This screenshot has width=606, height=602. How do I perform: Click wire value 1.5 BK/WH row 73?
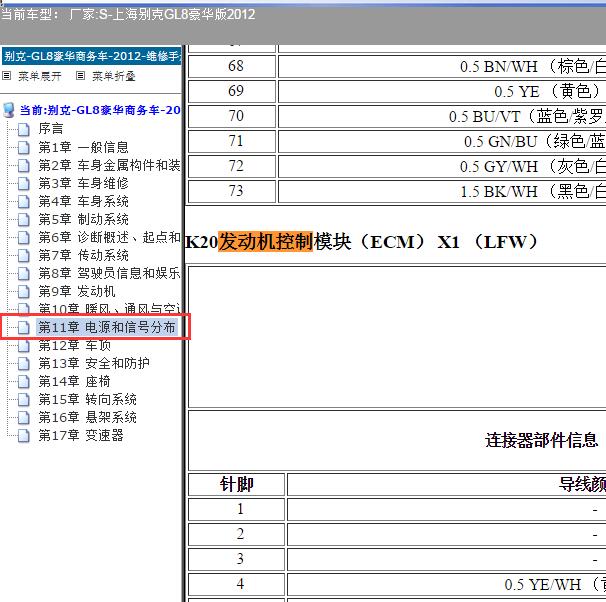pos(533,192)
